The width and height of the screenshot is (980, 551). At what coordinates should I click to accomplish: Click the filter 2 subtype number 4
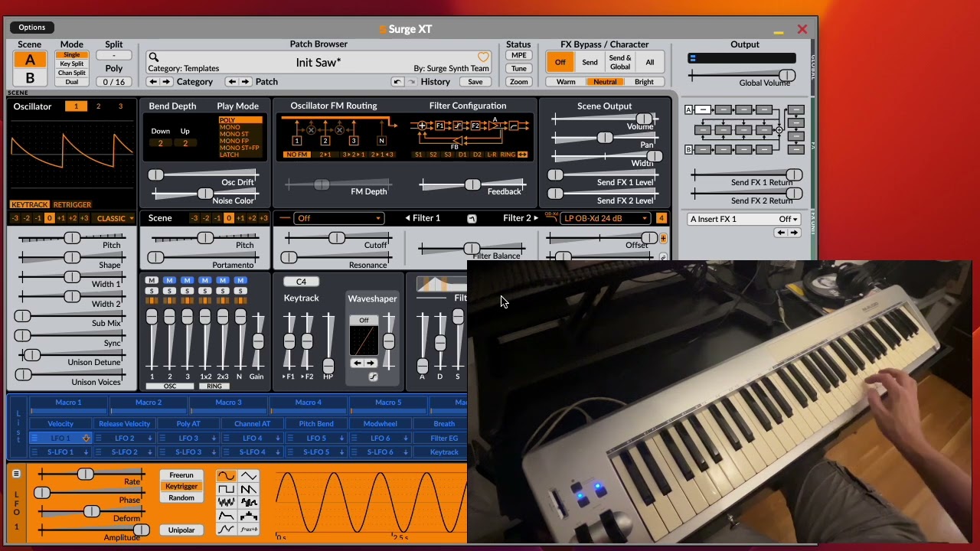[661, 219]
